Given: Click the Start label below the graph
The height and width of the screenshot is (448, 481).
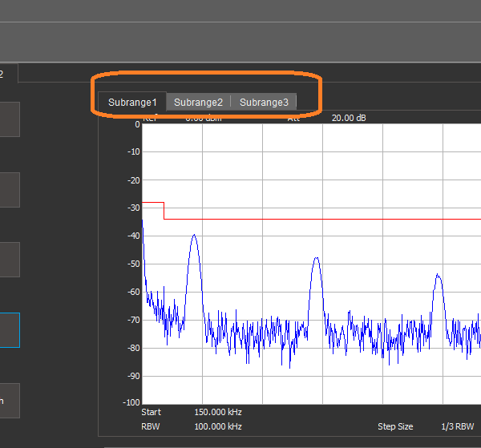Looking at the screenshot, I should coord(151,412).
